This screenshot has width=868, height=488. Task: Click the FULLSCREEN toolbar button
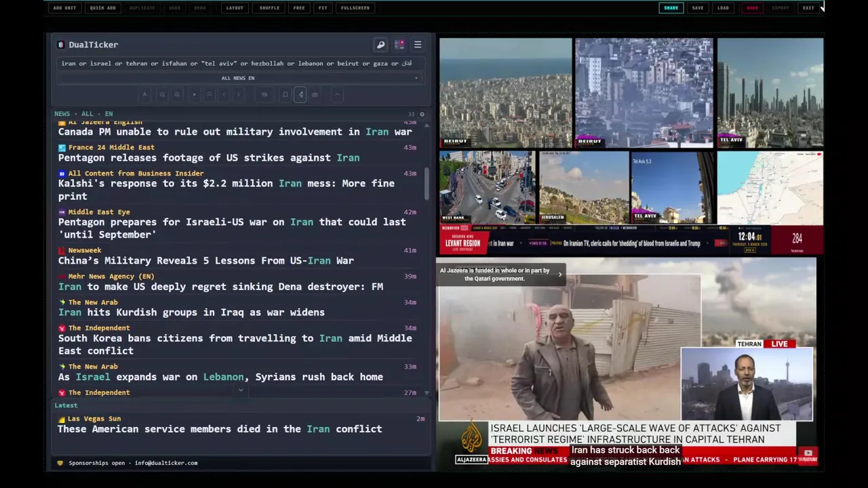pyautogui.click(x=355, y=8)
